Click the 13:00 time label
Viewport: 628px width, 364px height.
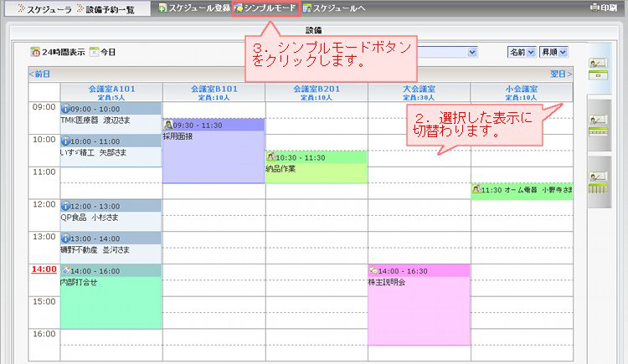[x=44, y=237]
